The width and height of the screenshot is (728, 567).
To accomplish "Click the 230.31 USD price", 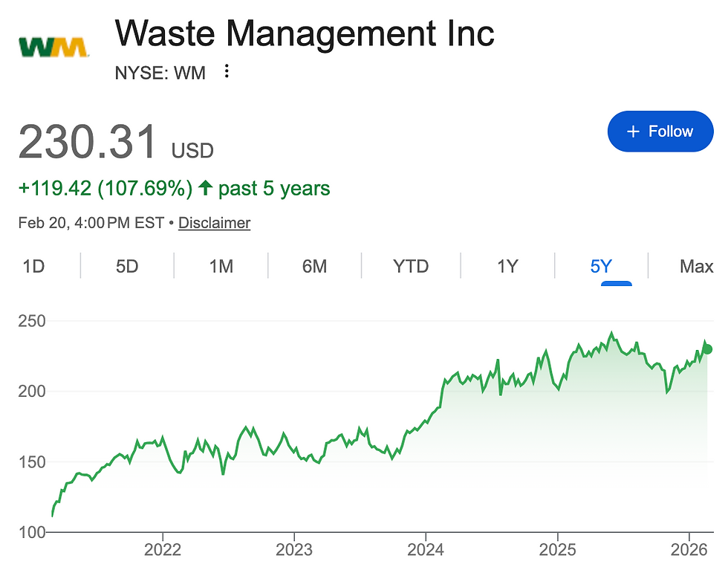I will (115, 142).
